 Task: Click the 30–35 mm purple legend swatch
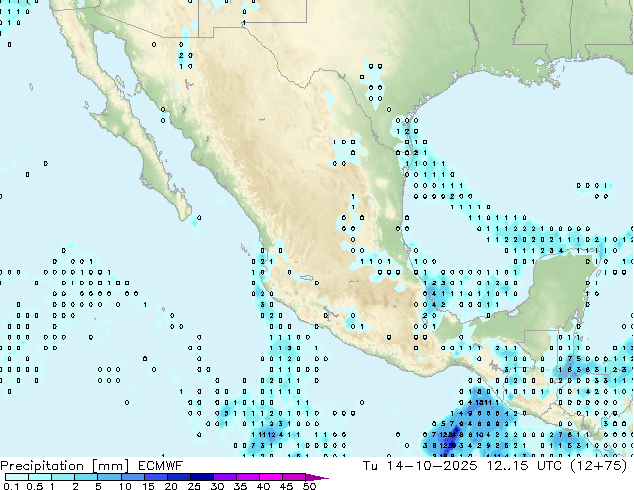[x=224, y=477]
